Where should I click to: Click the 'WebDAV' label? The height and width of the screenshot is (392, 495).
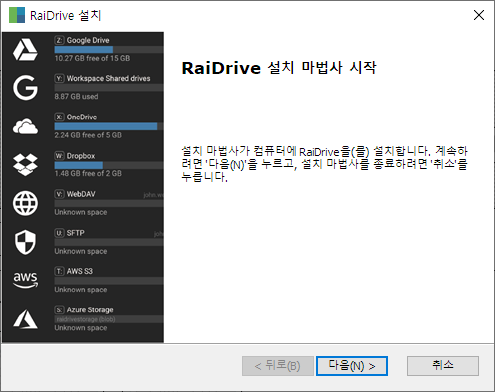(x=81, y=194)
